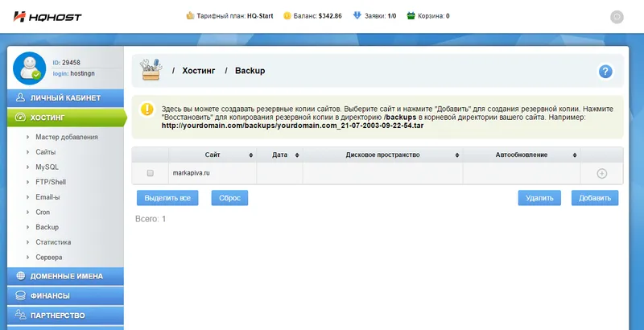Click the balance amount $342.86
644x330 pixels.
pos(330,16)
